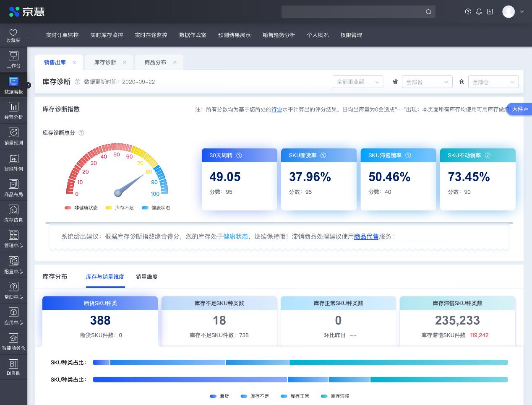The width and height of the screenshot is (532, 405).
Task: Expand the 全部仓 warehouse dropdown
Action: (x=493, y=82)
